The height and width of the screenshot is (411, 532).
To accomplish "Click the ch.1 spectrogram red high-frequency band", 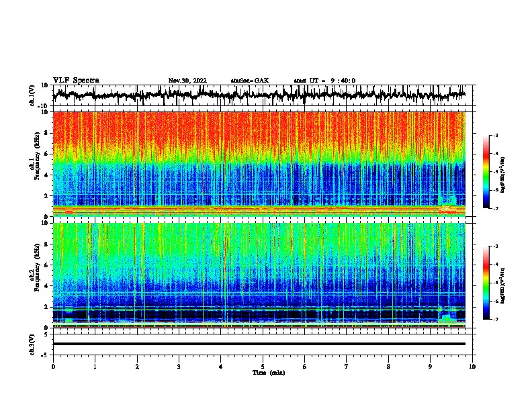I will tap(259, 134).
